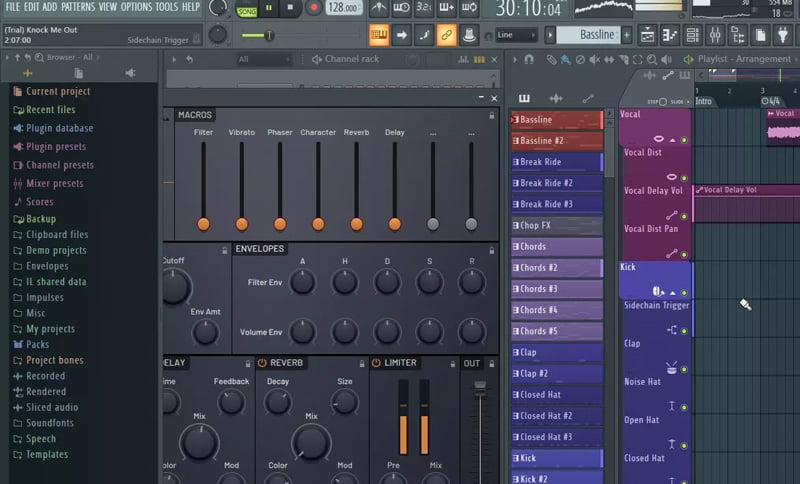Viewport: 800px width, 484px height.
Task: Click the Filter macro slider handle
Action: pos(203,224)
